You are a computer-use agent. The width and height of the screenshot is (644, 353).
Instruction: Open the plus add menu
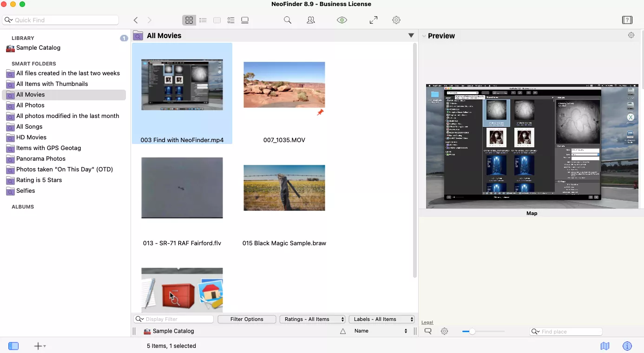(x=40, y=346)
